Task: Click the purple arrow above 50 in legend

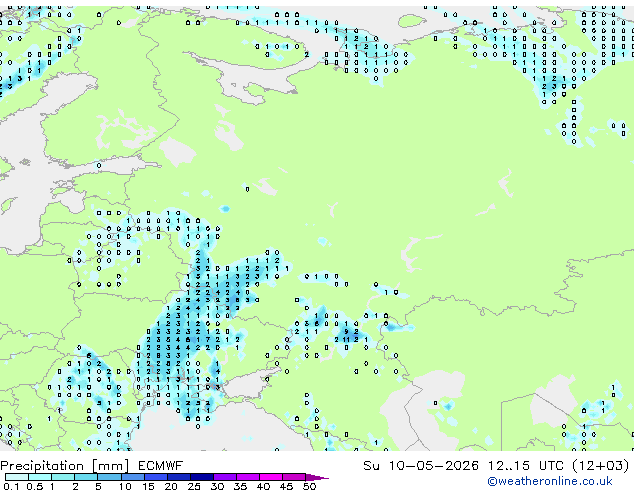Action: [x=317, y=477]
